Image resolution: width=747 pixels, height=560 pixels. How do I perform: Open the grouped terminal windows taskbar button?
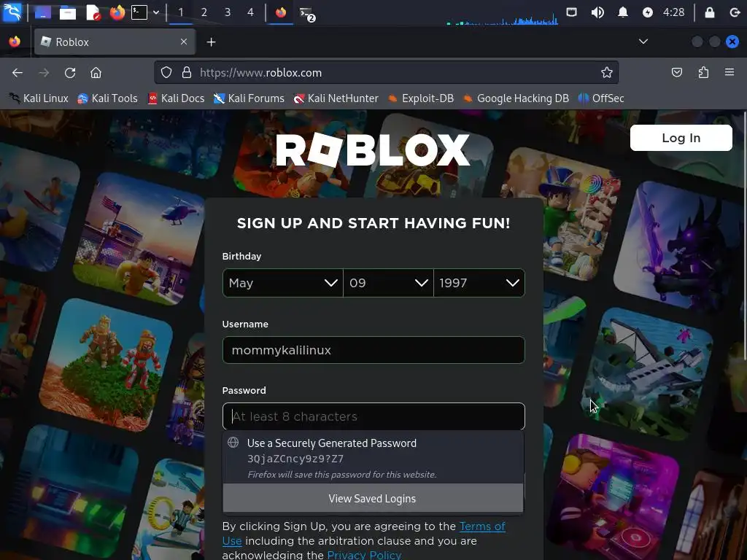tap(307, 13)
